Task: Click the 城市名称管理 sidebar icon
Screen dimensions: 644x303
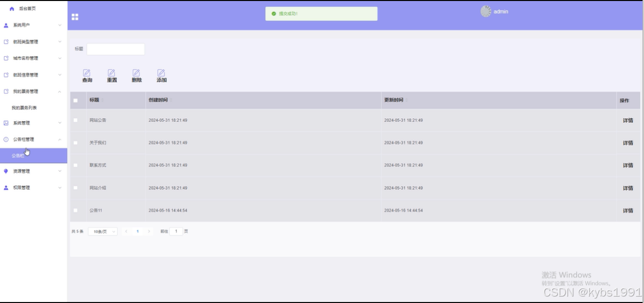Action: click(6, 58)
